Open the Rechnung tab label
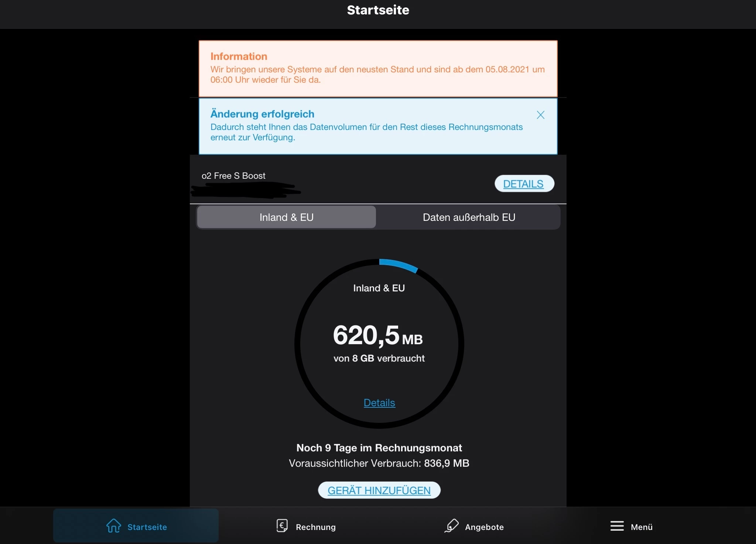756x544 pixels. tap(316, 527)
